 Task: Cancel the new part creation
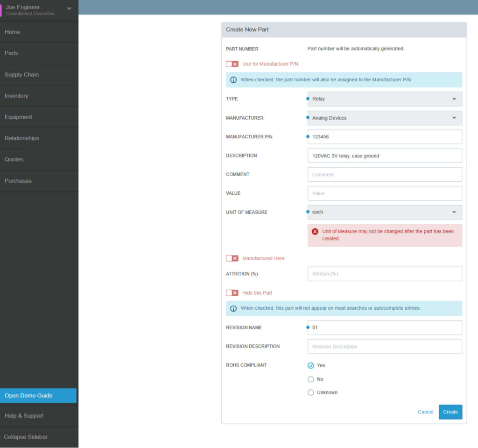425,412
